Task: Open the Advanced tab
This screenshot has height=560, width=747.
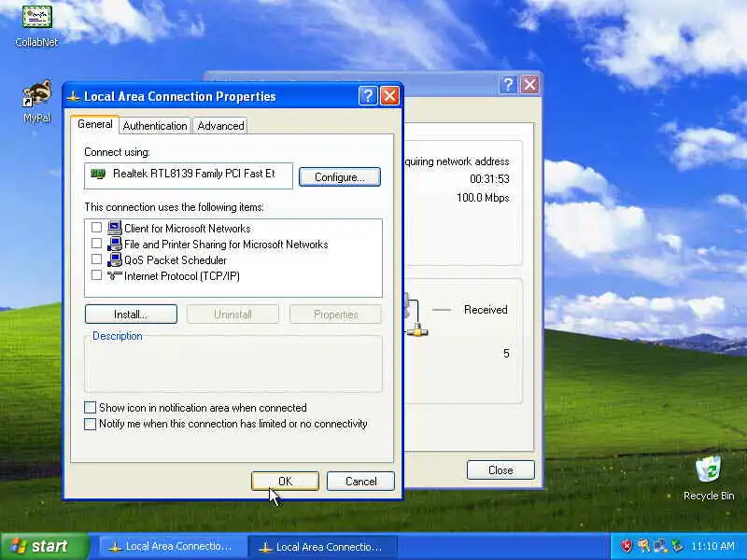Action: tap(220, 126)
